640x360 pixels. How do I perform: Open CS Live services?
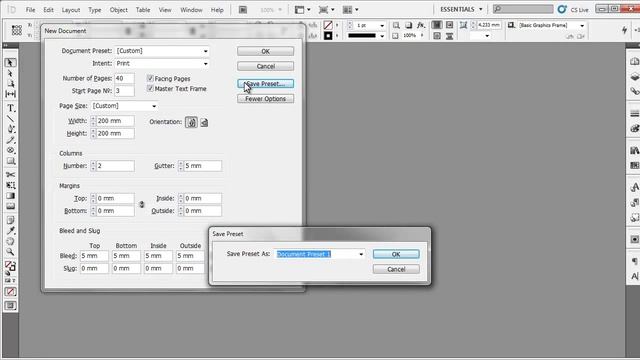(x=573, y=9)
